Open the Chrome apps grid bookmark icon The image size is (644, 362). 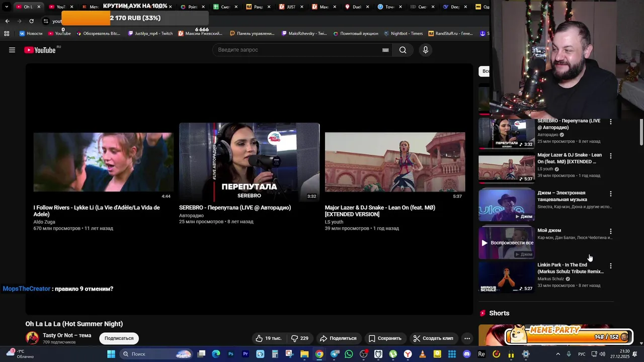point(7,34)
